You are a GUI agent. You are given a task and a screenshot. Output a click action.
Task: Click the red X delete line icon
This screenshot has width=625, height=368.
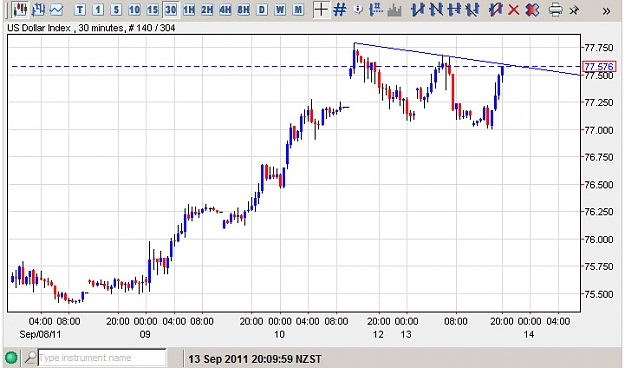(x=514, y=10)
